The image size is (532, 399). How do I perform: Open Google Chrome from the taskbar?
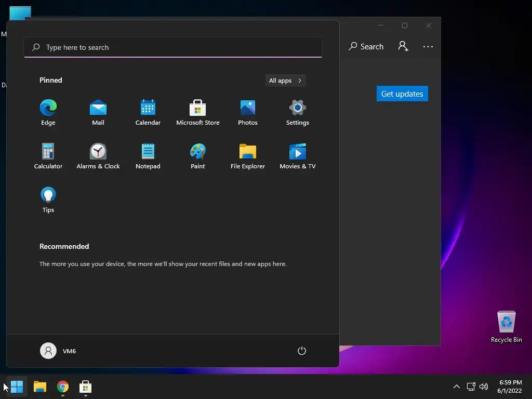63,387
